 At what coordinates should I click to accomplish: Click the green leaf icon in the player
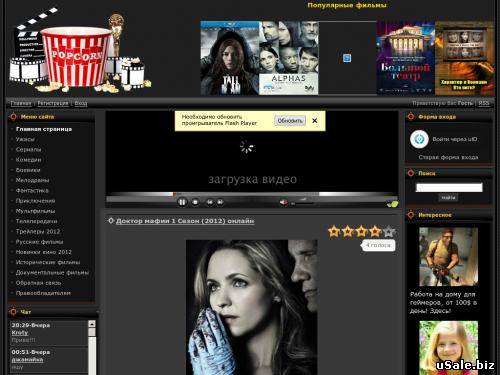point(393,204)
